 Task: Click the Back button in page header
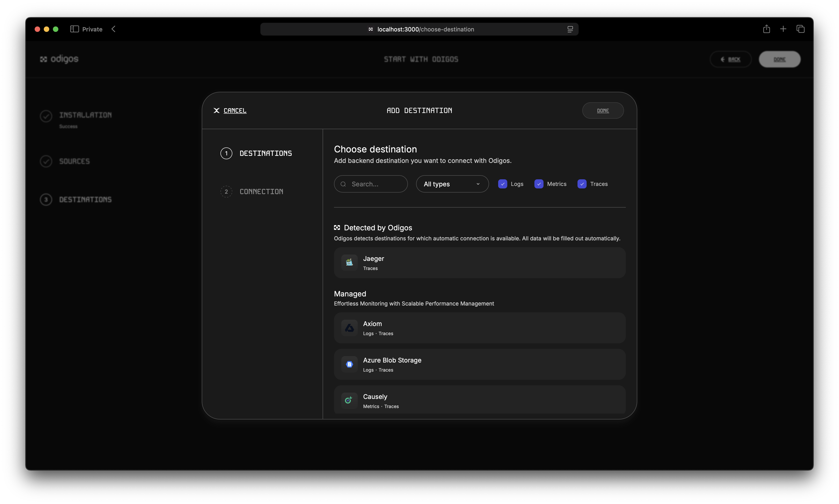coord(730,59)
